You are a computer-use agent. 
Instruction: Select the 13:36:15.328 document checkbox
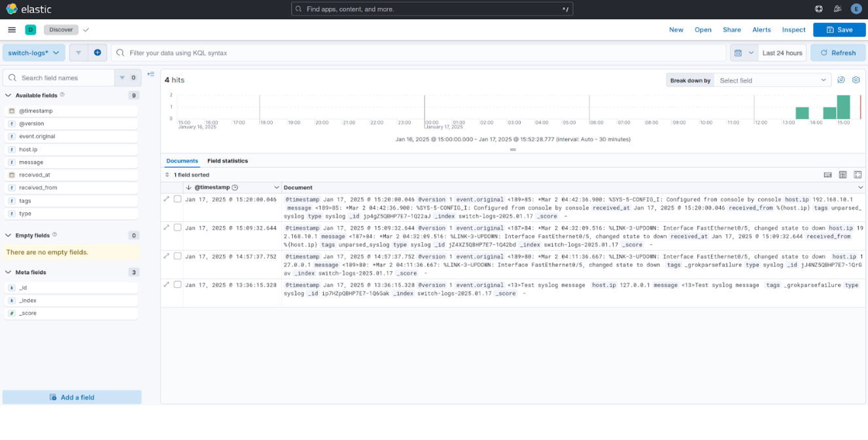pyautogui.click(x=177, y=285)
